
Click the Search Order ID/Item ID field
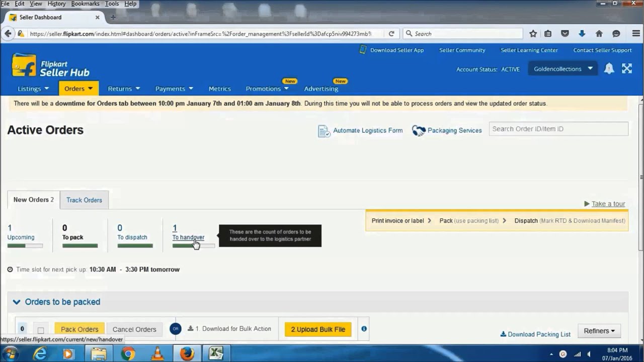(x=558, y=129)
